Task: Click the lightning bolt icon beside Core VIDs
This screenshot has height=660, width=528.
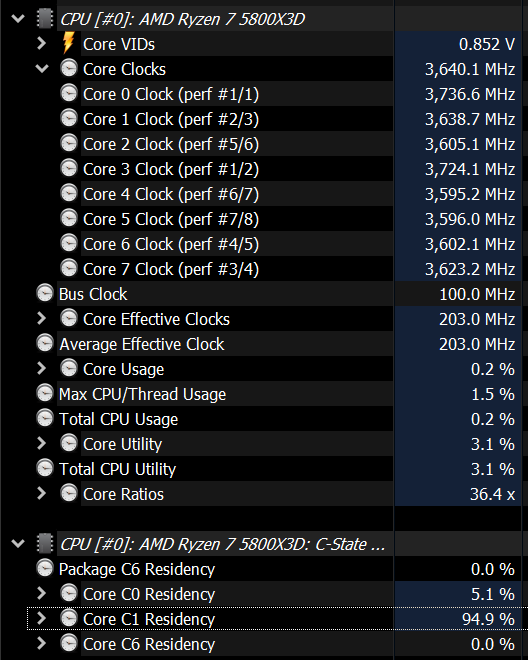Action: [68, 43]
